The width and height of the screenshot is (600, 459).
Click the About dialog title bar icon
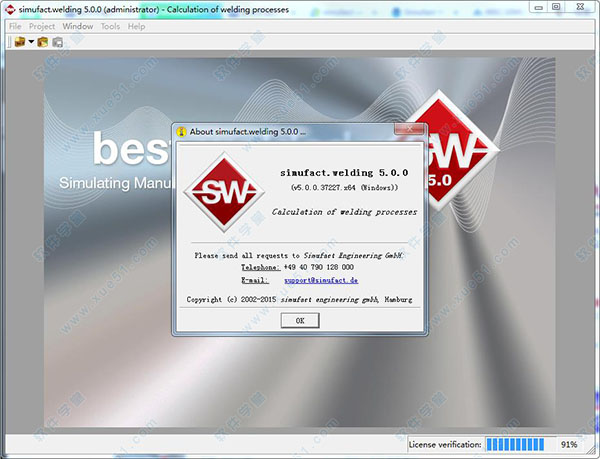point(181,132)
